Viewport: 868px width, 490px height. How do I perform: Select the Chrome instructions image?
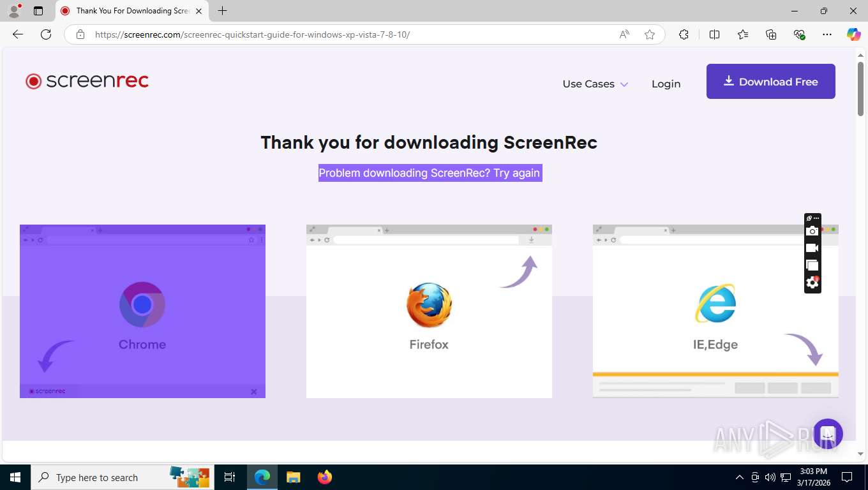click(x=142, y=311)
